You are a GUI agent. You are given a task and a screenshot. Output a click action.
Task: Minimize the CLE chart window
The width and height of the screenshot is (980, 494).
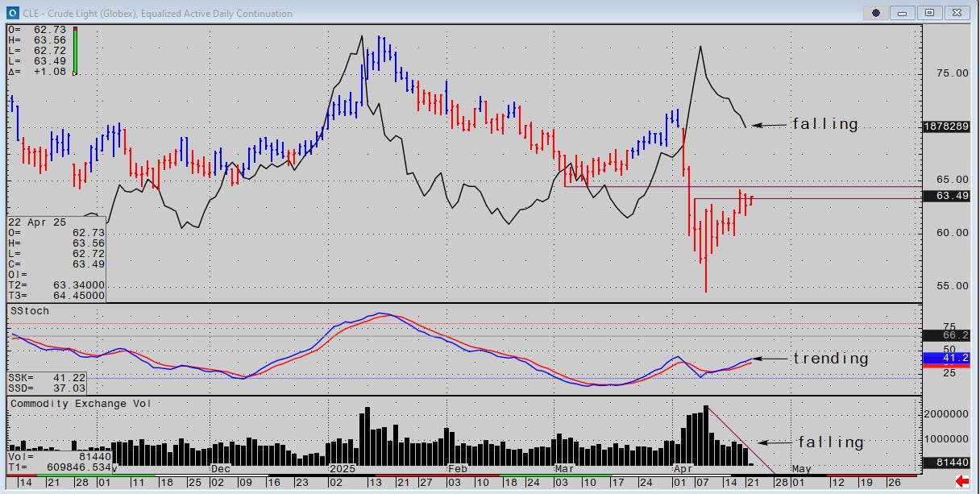(x=903, y=13)
